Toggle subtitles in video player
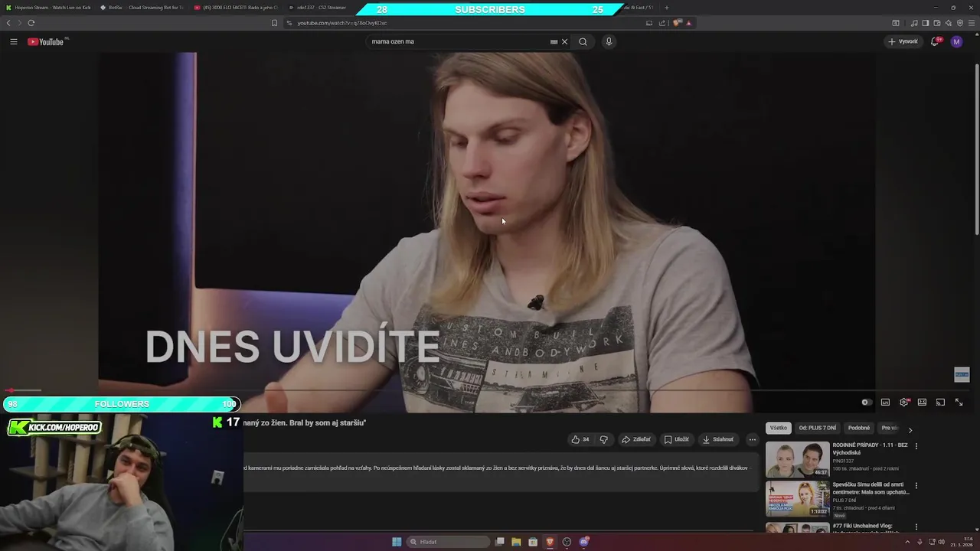 coord(885,403)
